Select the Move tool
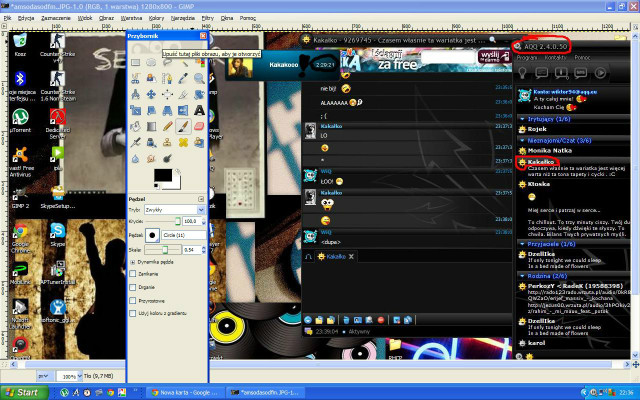Viewport: 640px width, 400px height. [151, 94]
